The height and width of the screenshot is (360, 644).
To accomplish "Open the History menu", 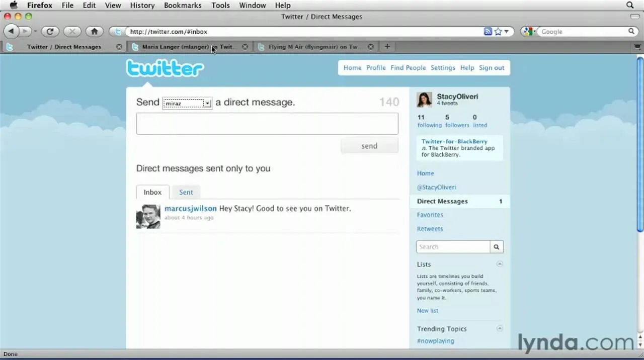I will click(x=142, y=5).
